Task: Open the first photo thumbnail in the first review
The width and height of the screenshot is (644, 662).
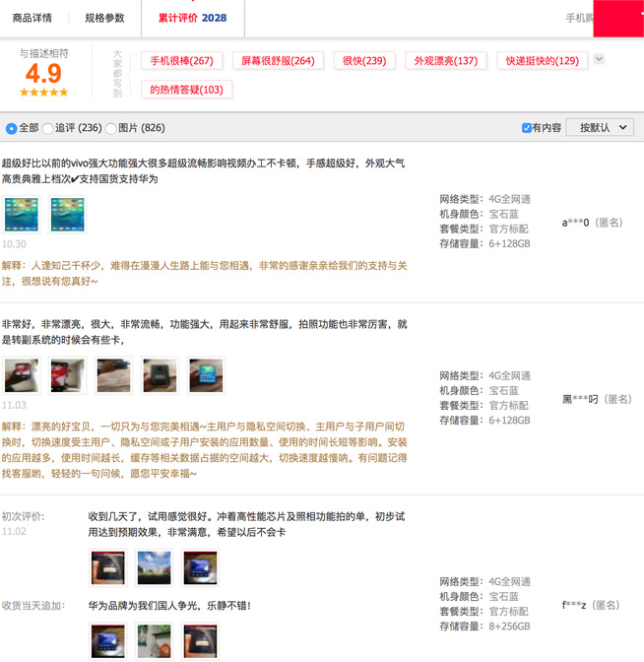Action: tap(21, 215)
